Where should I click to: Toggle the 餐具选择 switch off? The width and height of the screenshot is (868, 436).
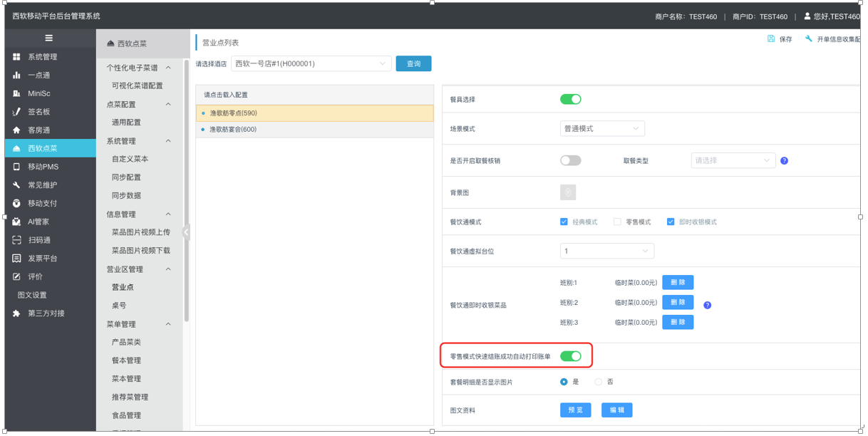coord(570,100)
